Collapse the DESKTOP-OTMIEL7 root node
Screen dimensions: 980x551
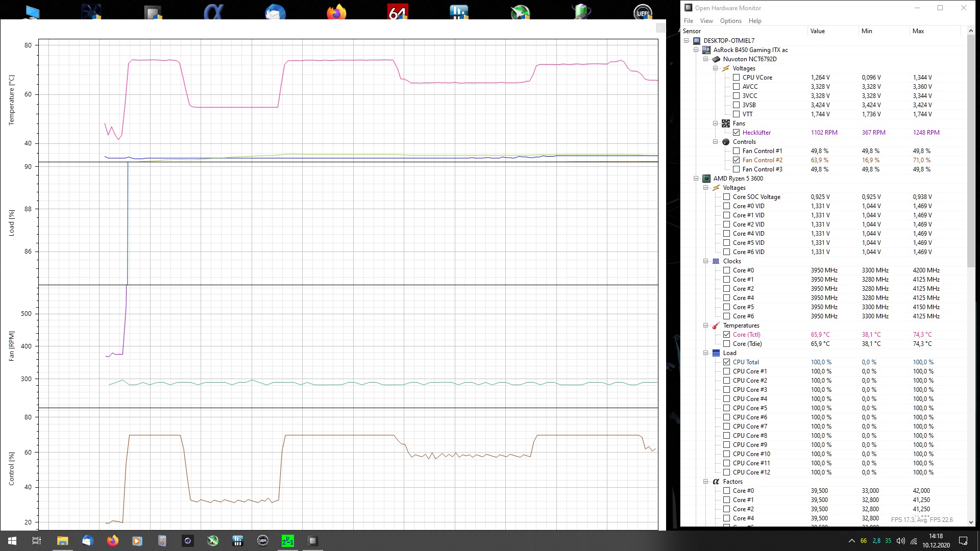pyautogui.click(x=687, y=41)
